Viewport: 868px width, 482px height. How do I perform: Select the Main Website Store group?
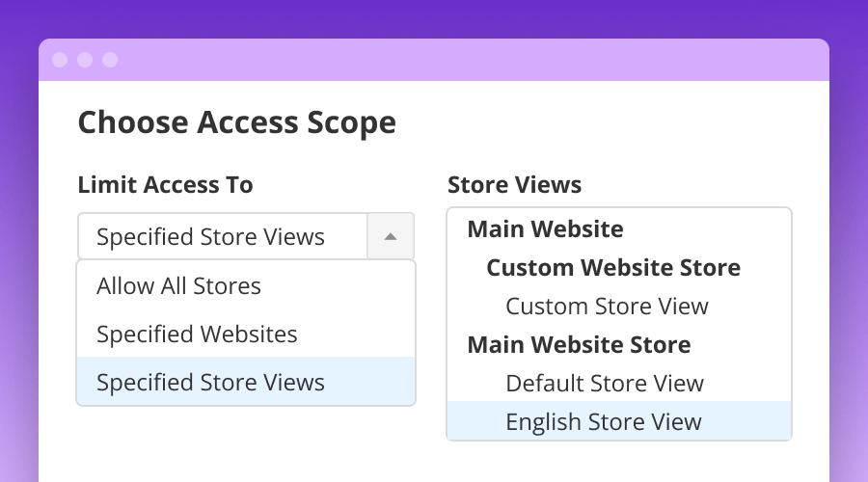click(x=579, y=344)
